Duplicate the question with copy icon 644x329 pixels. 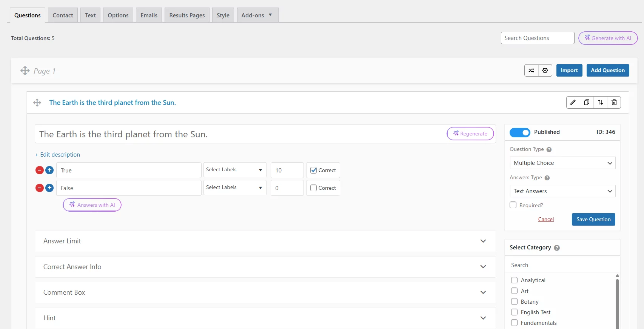(x=587, y=102)
